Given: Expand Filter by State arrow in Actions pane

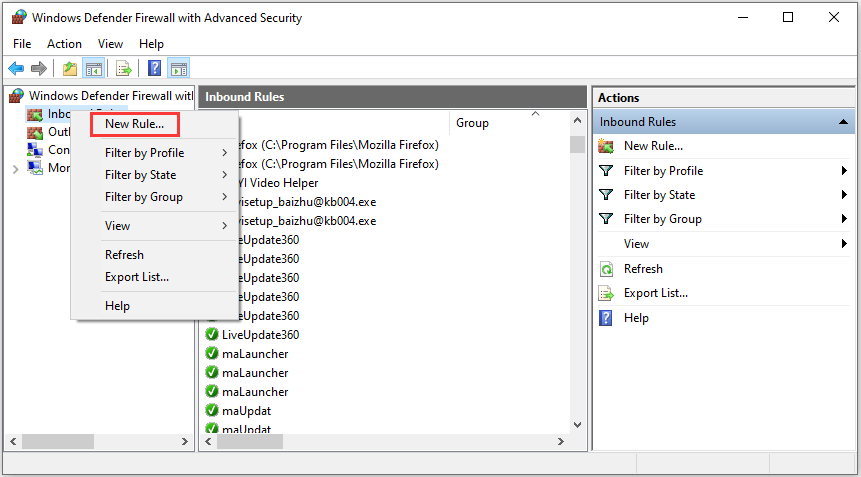Looking at the screenshot, I should coord(845,195).
